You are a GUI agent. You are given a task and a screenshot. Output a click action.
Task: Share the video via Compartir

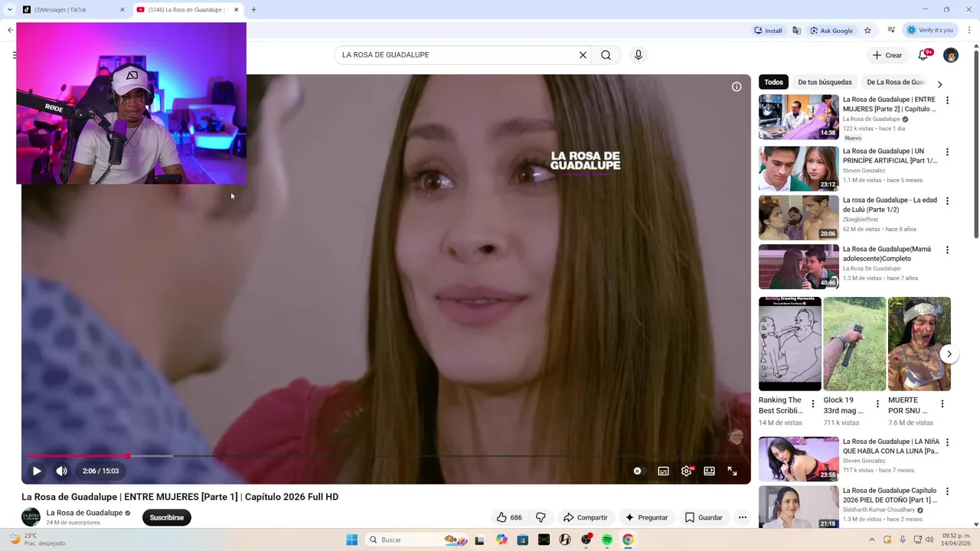click(x=585, y=517)
